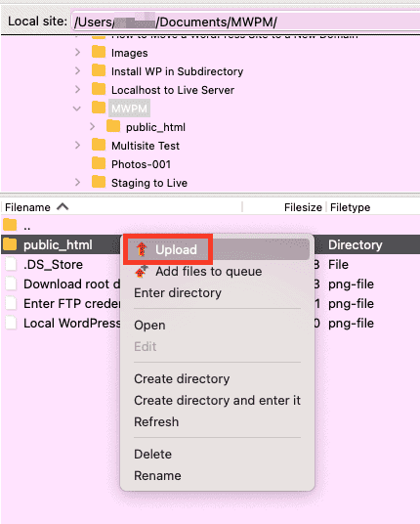420x524 pixels.
Task: Click File type cell of .DS_Store
Action: tap(338, 264)
